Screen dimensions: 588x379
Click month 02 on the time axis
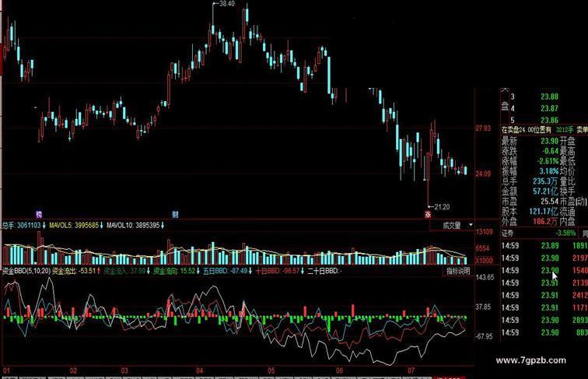click(73, 370)
